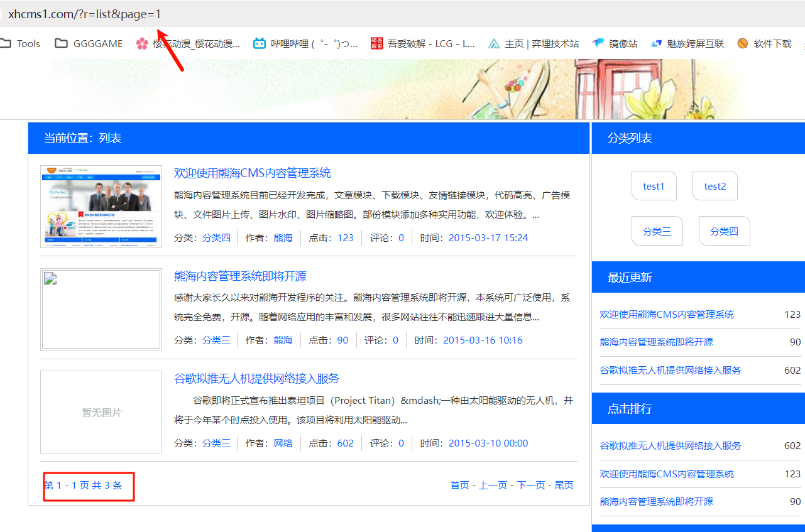Open the 吾爱破解 bookmark
The width and height of the screenshot is (805, 532).
[x=423, y=43]
